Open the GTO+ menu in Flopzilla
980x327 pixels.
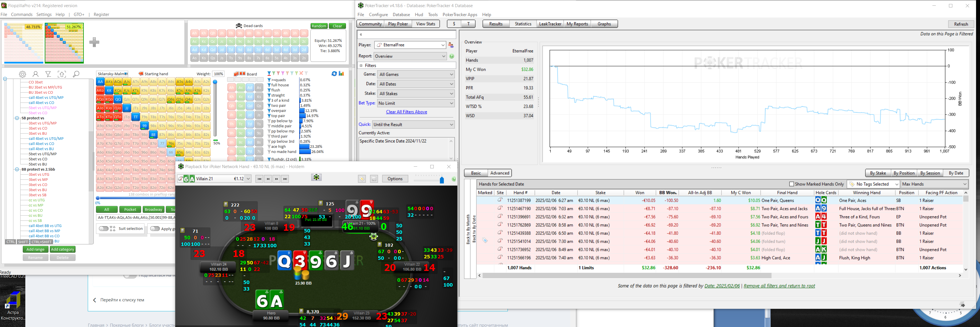(79, 15)
